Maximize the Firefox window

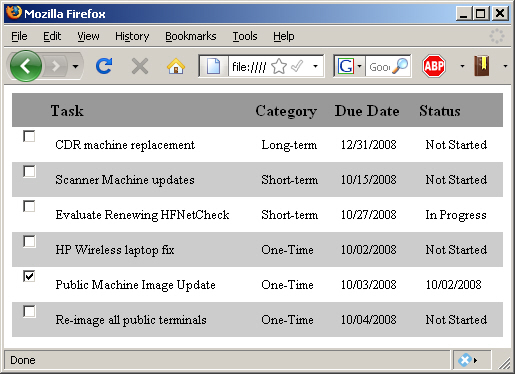480,13
